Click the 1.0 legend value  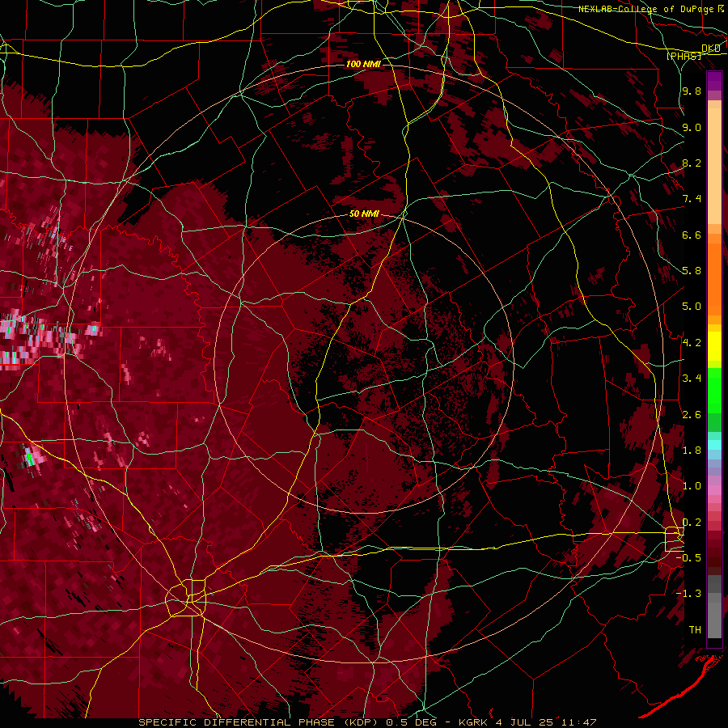tap(692, 486)
